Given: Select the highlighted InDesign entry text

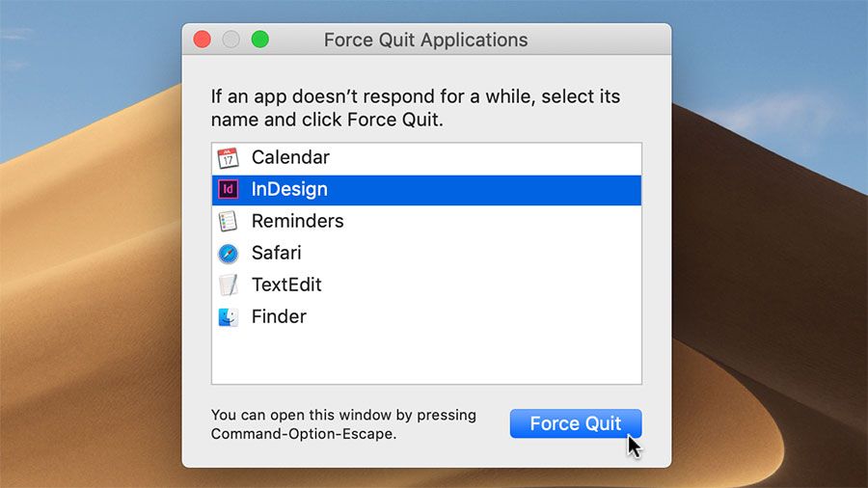Looking at the screenshot, I should click(289, 189).
